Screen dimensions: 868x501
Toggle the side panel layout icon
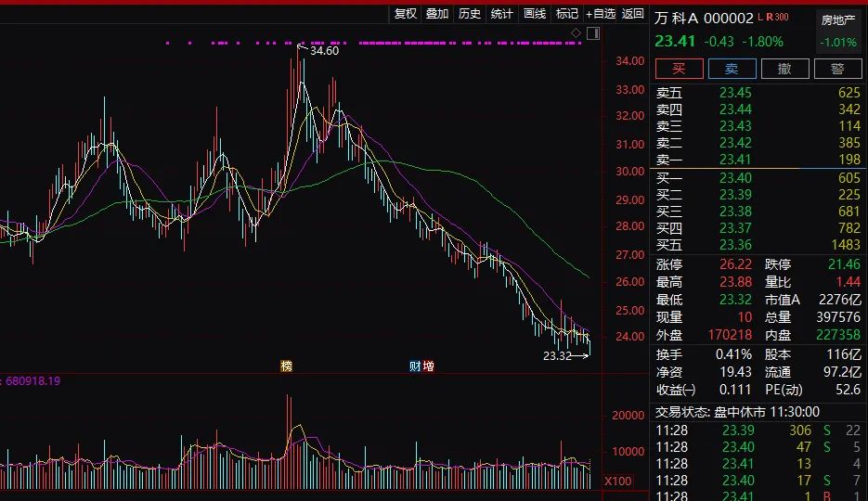click(593, 33)
